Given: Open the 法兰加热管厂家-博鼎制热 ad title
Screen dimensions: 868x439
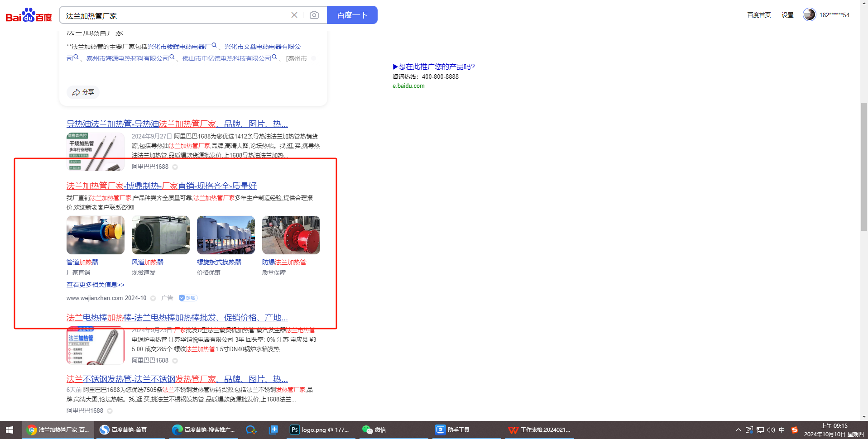Looking at the screenshot, I should point(162,186).
